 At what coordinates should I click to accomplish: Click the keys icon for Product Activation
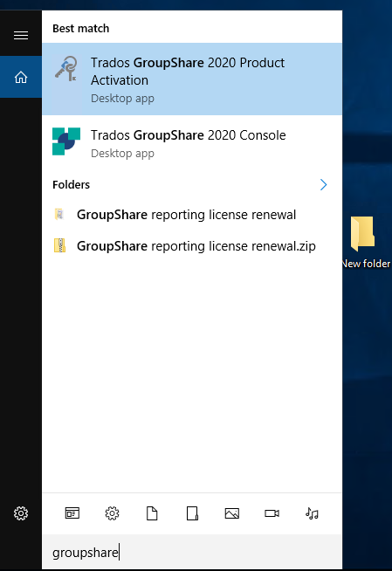66,69
